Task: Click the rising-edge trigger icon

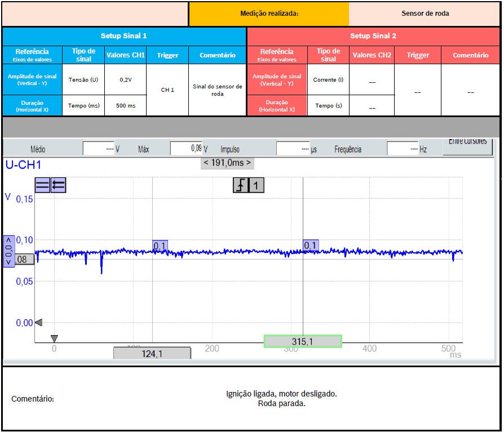Action: [x=241, y=185]
